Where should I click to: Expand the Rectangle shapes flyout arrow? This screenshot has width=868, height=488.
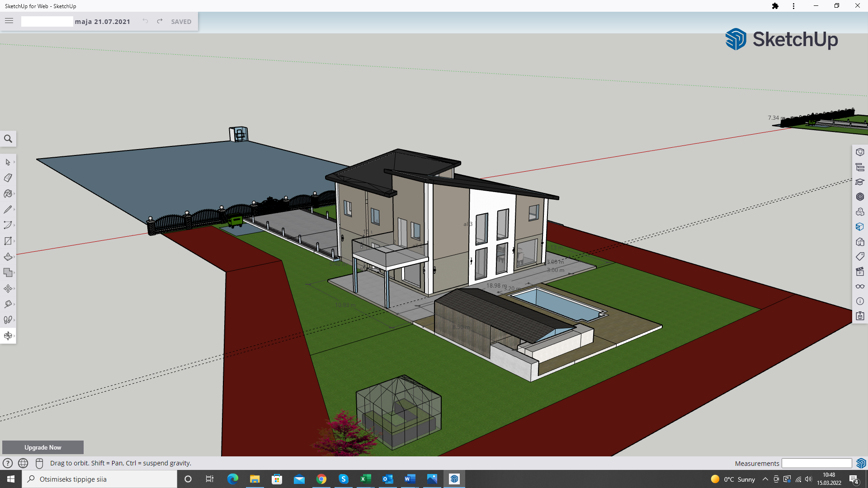[14, 241]
